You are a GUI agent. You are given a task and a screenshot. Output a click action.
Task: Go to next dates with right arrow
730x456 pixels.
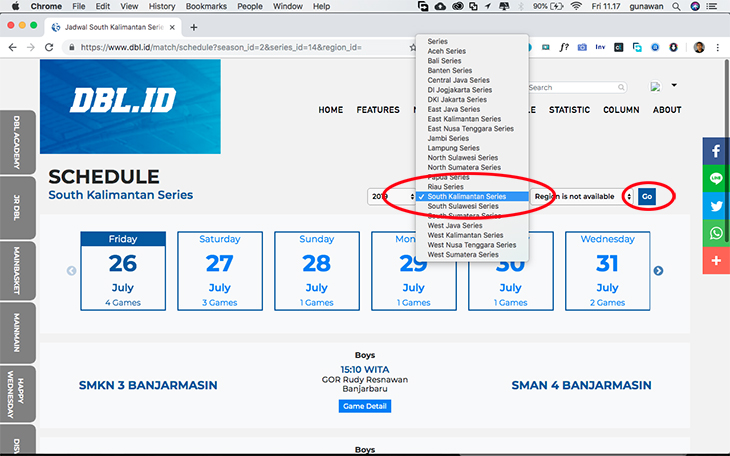tap(658, 271)
